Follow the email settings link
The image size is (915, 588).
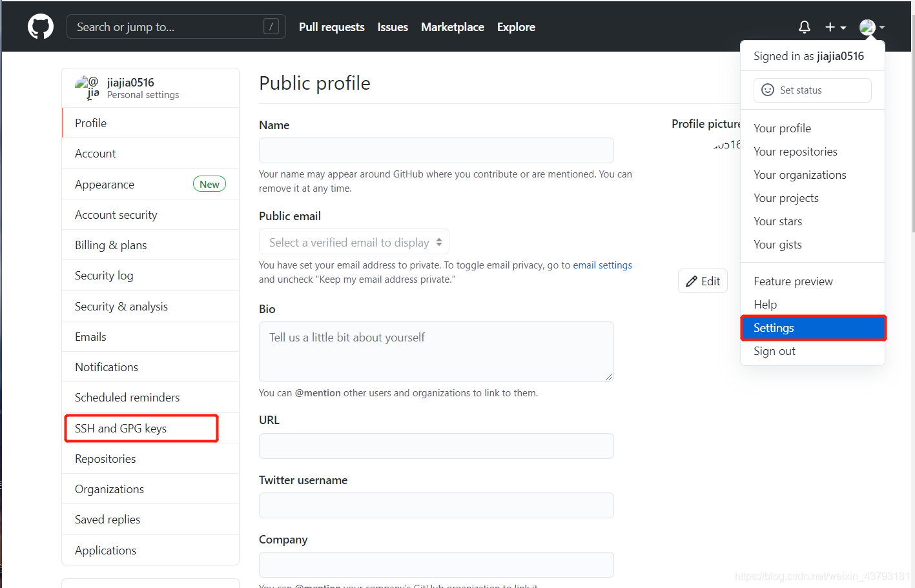coord(602,265)
